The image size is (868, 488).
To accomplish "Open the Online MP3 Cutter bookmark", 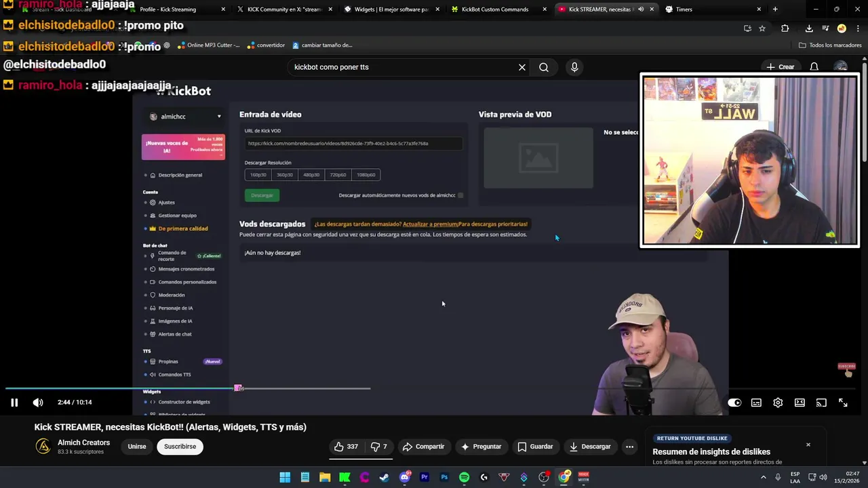I will pos(208,45).
